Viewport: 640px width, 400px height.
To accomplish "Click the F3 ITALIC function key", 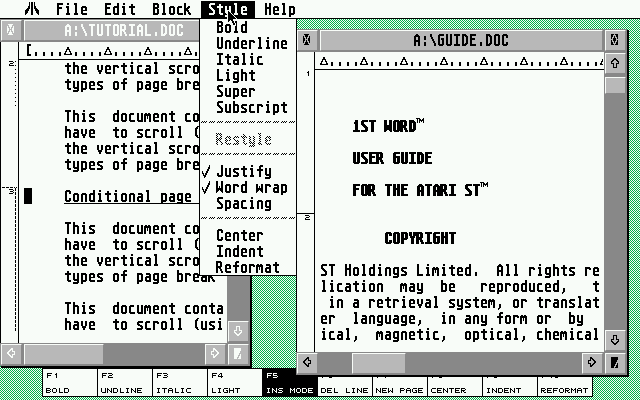I will (180, 382).
